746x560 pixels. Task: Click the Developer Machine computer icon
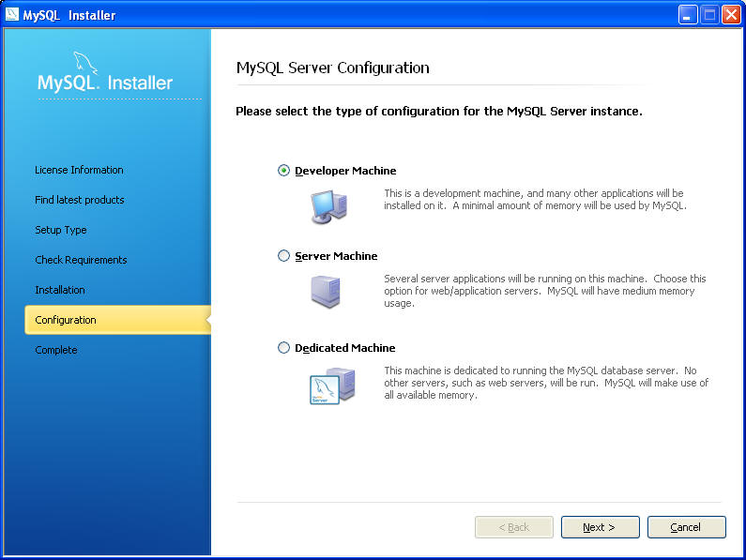(328, 206)
